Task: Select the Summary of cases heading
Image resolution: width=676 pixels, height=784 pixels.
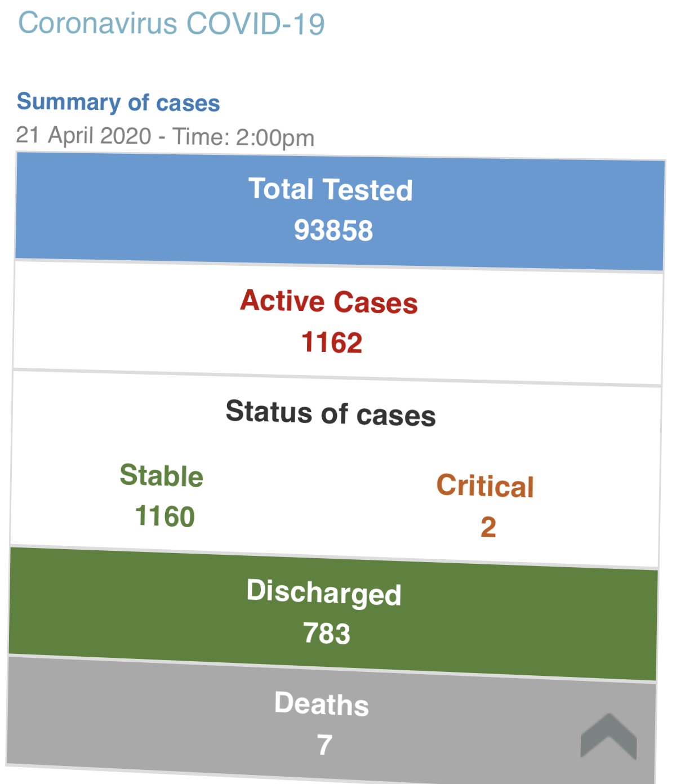Action: point(118,102)
